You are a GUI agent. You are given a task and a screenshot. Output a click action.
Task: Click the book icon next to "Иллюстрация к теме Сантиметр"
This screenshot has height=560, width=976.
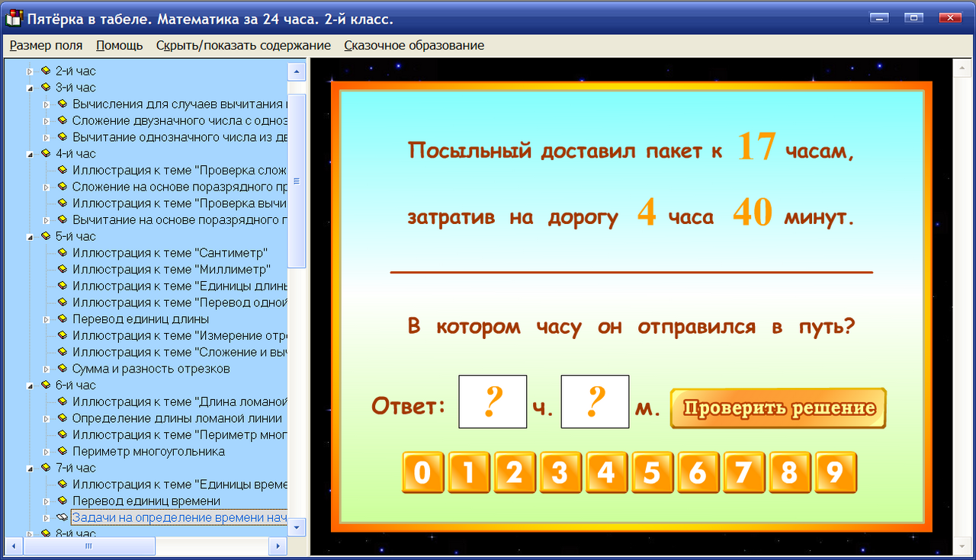(x=62, y=253)
